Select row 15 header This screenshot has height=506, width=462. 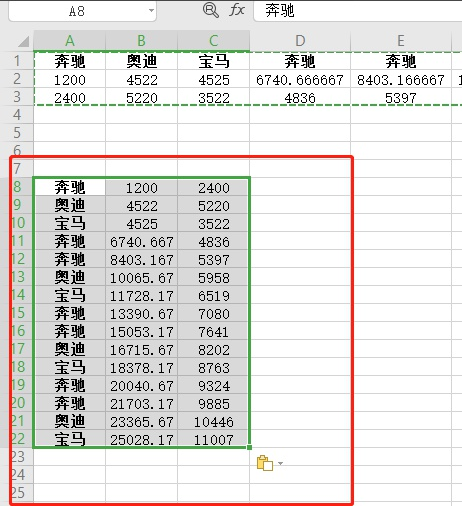tap(17, 313)
